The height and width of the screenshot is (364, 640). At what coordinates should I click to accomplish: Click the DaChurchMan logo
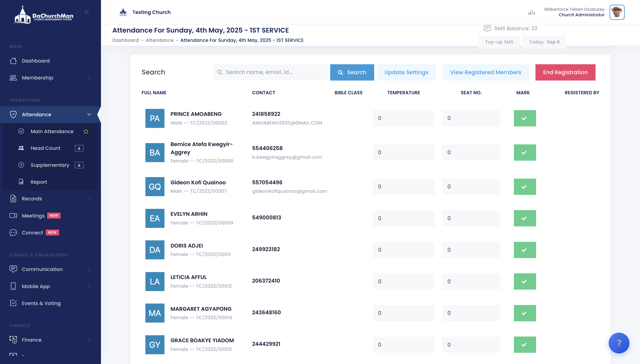[x=44, y=15]
